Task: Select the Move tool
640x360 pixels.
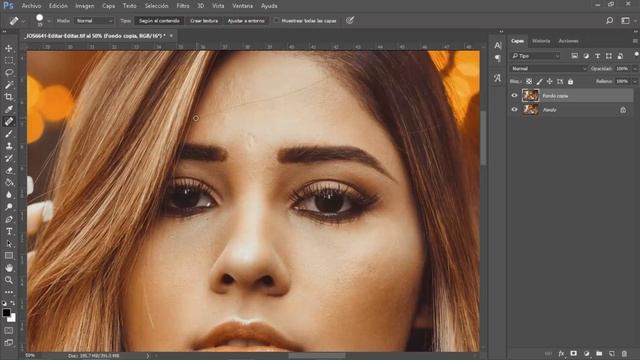Action: 9,48
